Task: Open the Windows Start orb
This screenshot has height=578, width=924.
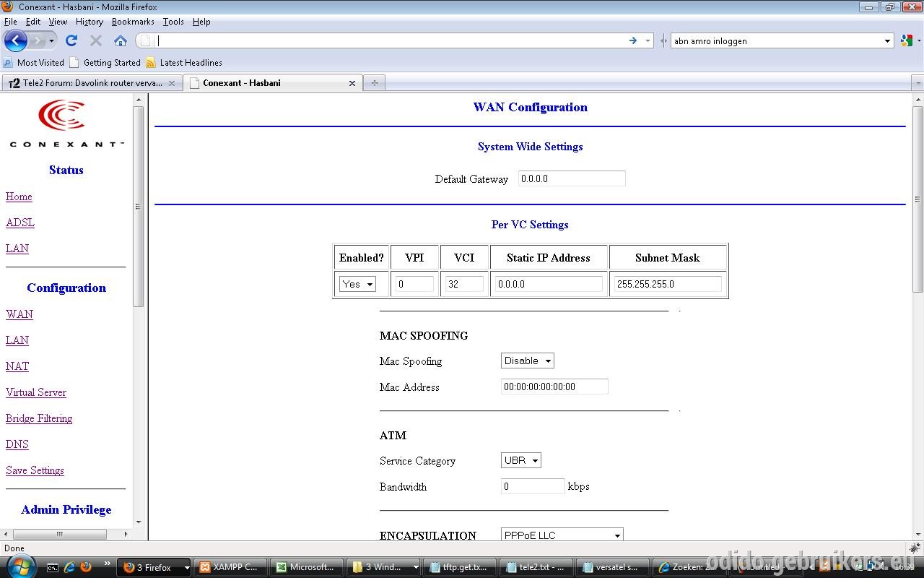Action: pos(20,566)
